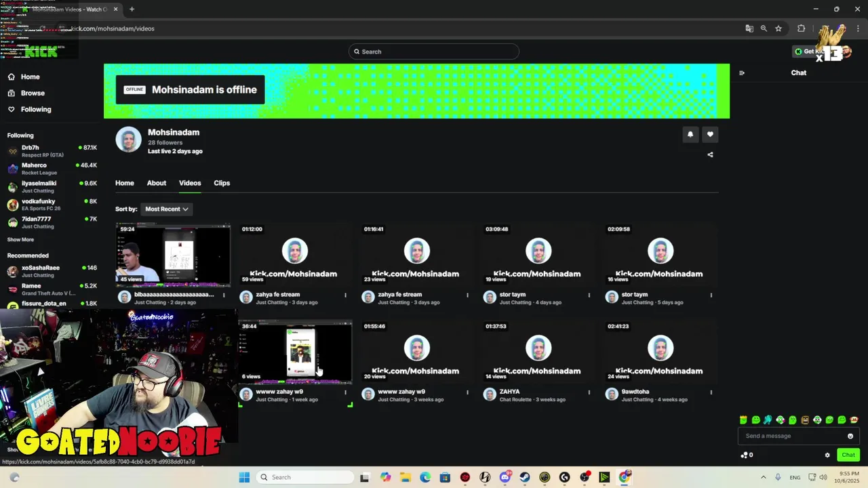Open options menu for 01:12:00 zahya fe stream
This screenshot has width=868, height=488.
click(345, 295)
